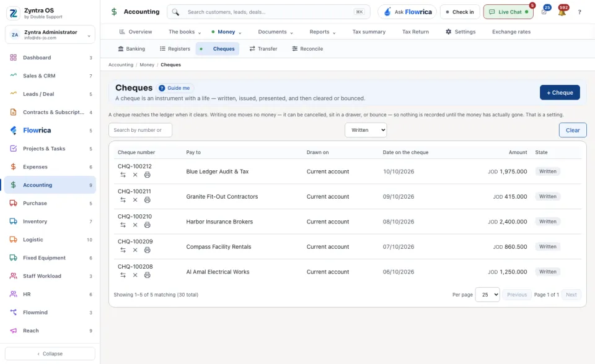595x364 pixels.
Task: Open Dashboard from the sidebar
Action: pyautogui.click(x=50, y=58)
